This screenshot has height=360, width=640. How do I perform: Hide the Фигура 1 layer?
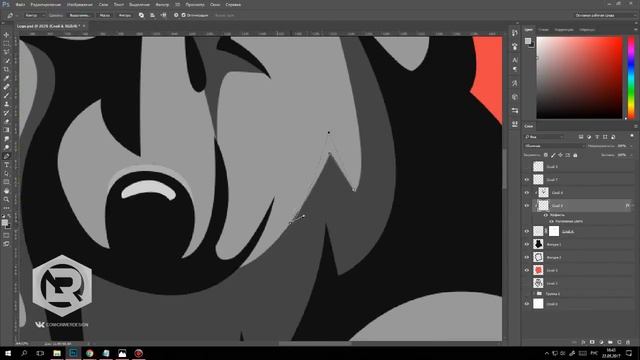pyautogui.click(x=527, y=244)
